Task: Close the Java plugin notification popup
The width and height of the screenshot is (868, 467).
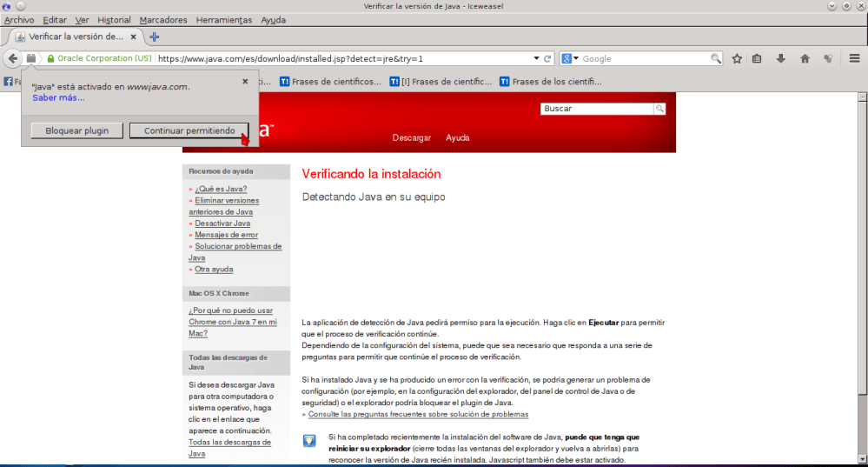Action: tap(245, 82)
